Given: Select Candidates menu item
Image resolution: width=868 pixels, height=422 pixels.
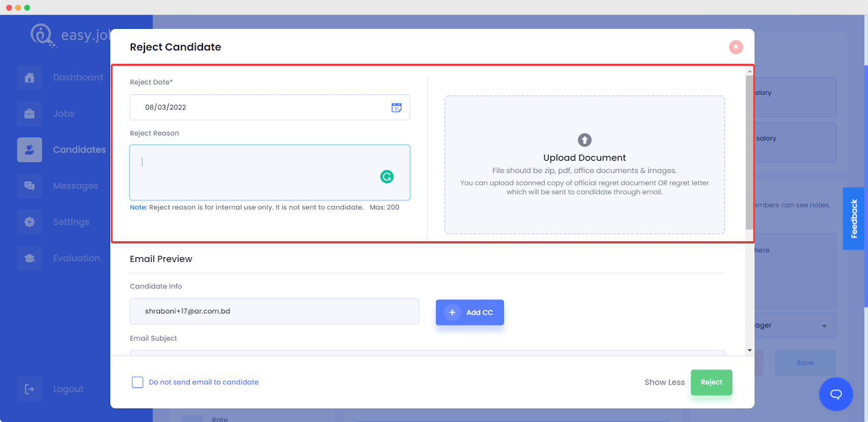Looking at the screenshot, I should pos(79,150).
